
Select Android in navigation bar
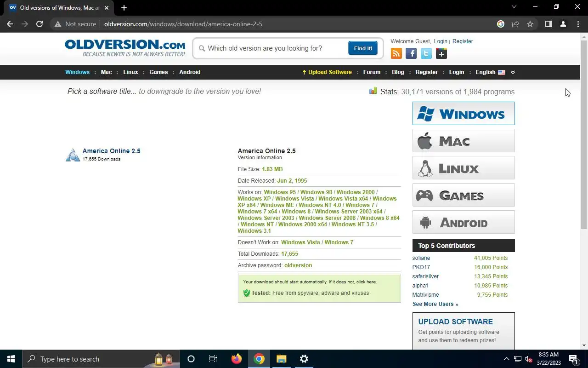click(190, 72)
